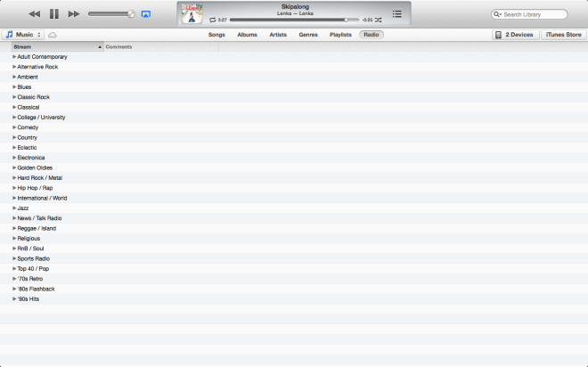This screenshot has width=588, height=367.
Task: Switch to the Songs tab
Action: tap(216, 35)
